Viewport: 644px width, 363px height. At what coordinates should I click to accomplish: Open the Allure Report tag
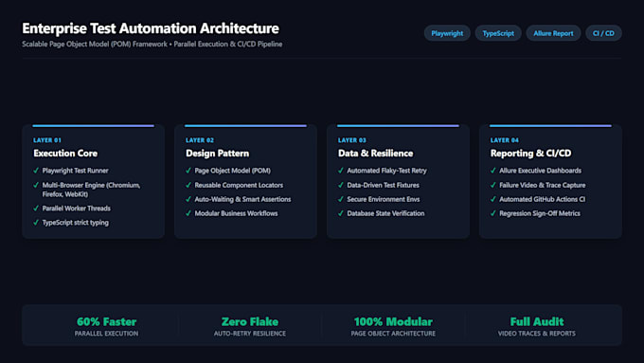553,33
